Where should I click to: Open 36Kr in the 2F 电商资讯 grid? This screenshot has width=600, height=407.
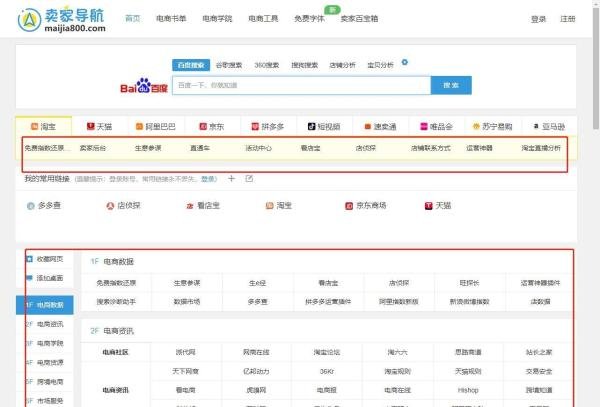pos(326,371)
